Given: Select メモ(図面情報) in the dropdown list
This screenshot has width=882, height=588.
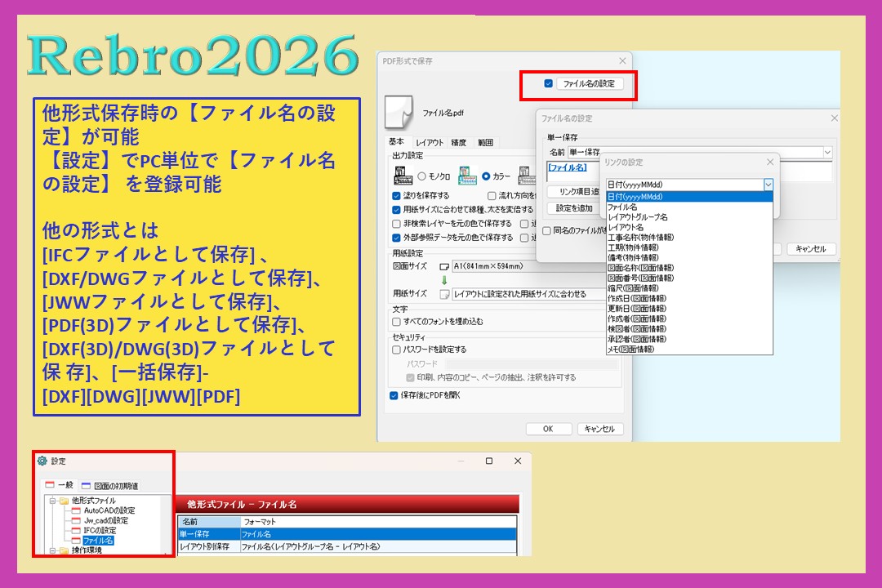Looking at the screenshot, I should 689,349.
